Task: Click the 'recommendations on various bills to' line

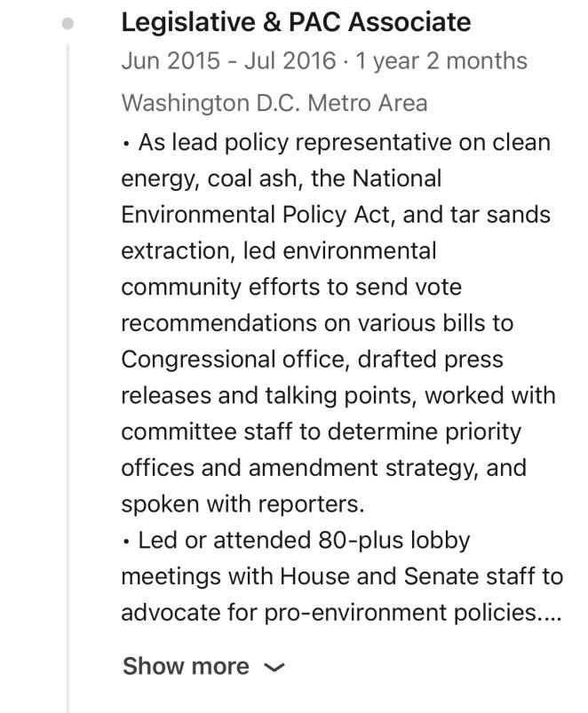Action: 317,323
